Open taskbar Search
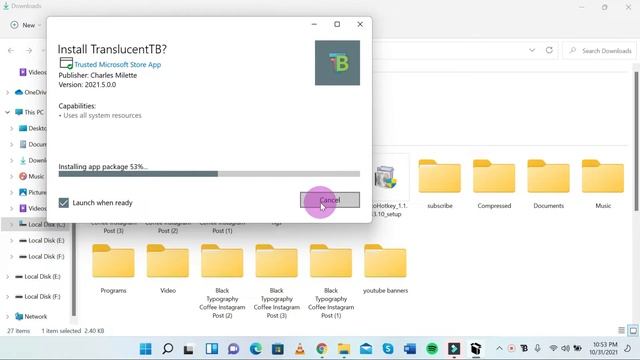 tap(167, 349)
